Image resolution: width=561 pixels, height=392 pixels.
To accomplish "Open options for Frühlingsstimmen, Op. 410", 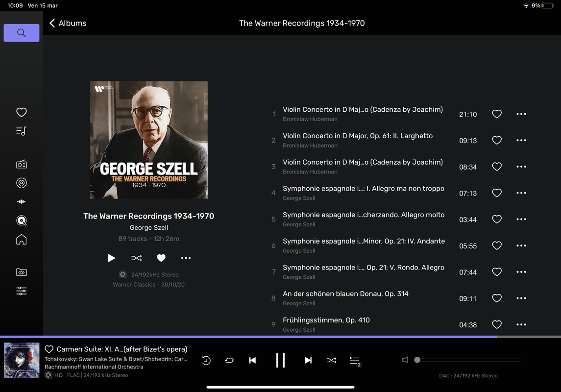I will [x=521, y=324].
